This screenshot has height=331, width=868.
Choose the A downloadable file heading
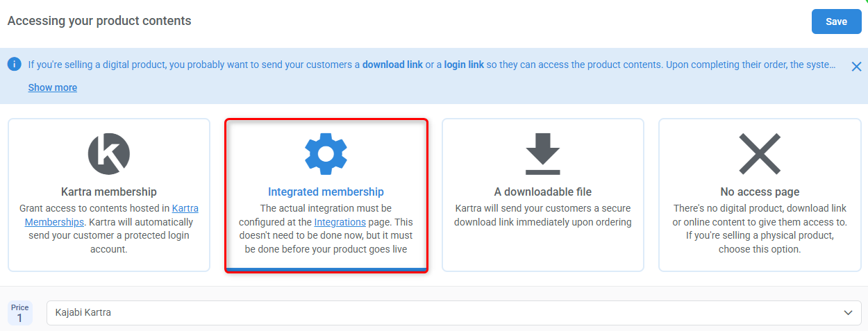click(543, 192)
